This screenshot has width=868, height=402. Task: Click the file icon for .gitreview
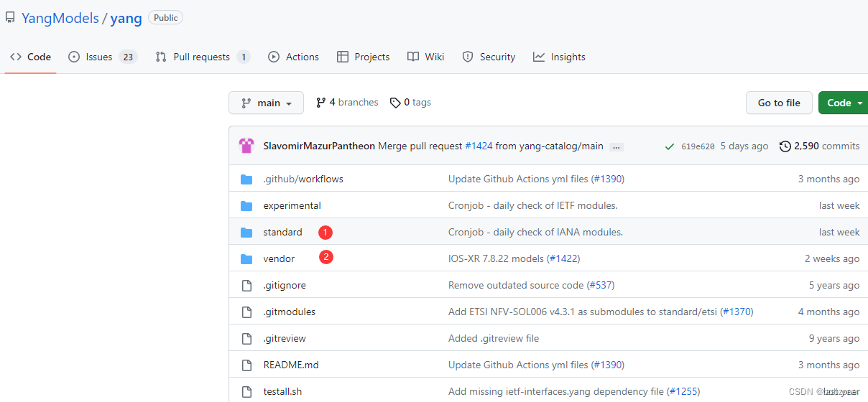click(x=247, y=338)
